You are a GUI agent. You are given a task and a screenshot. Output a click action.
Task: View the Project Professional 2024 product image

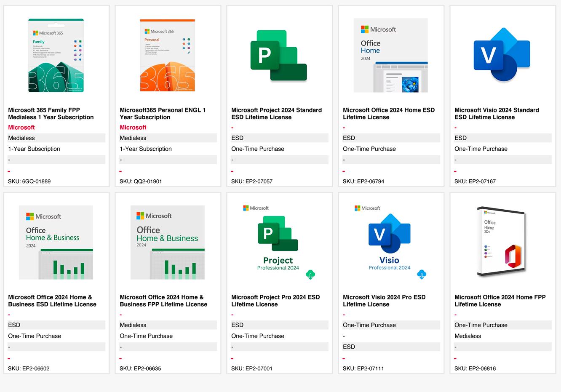click(x=279, y=243)
